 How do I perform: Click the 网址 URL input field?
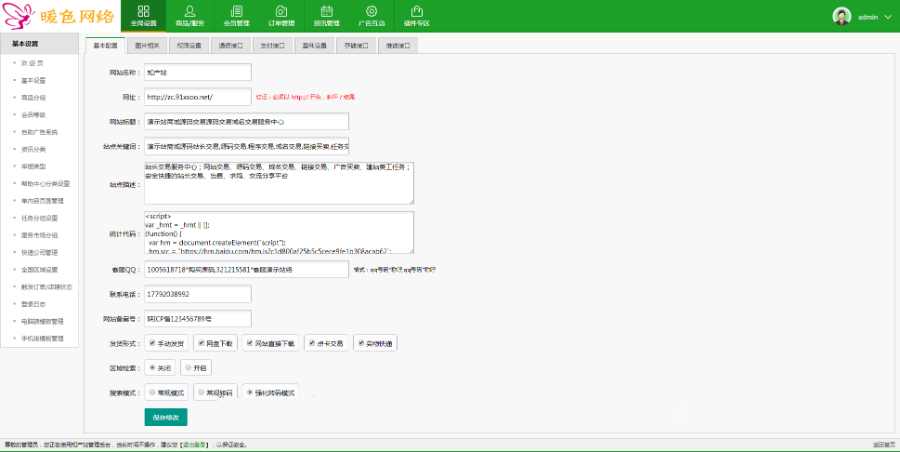click(197, 97)
